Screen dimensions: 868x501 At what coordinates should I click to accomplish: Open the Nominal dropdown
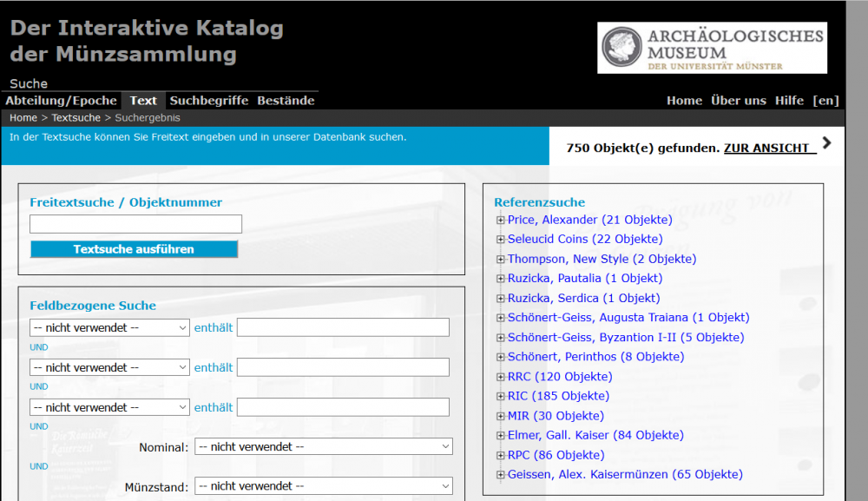pyautogui.click(x=323, y=446)
